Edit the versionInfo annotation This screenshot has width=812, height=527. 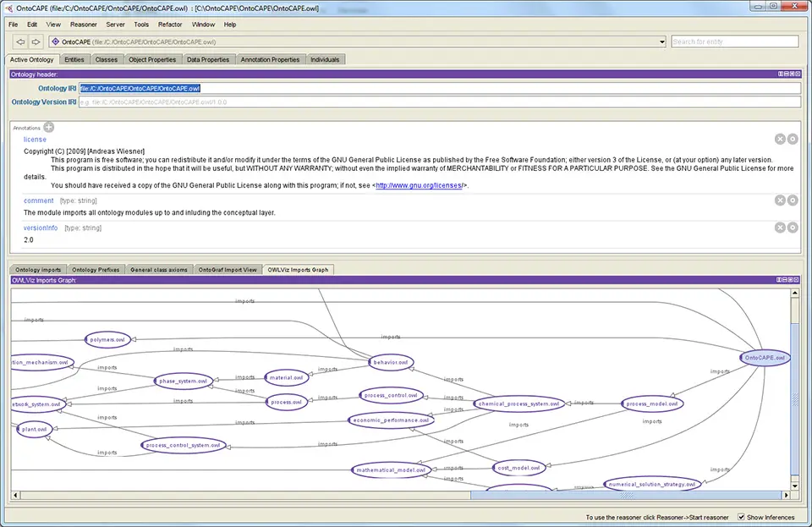pos(793,228)
